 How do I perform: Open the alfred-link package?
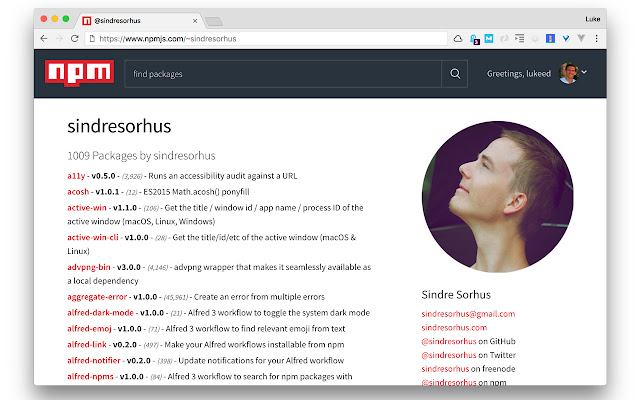87,344
